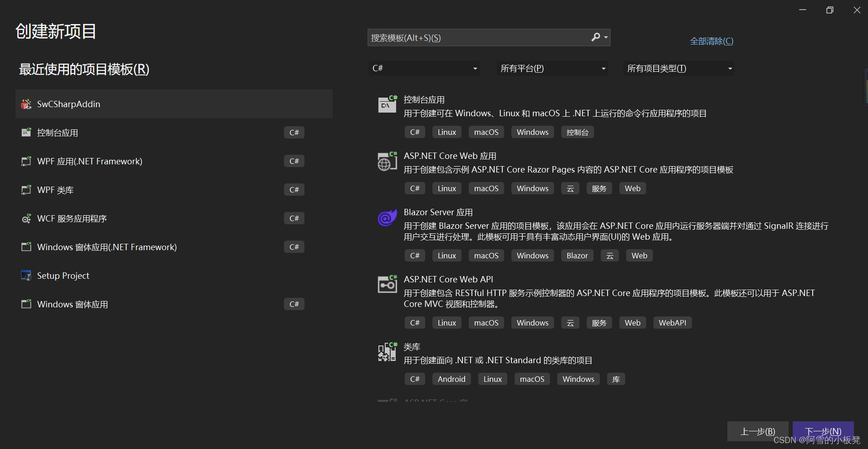Click the WPF 类库 template icon
Image resolution: width=868 pixels, height=449 pixels.
click(x=26, y=190)
